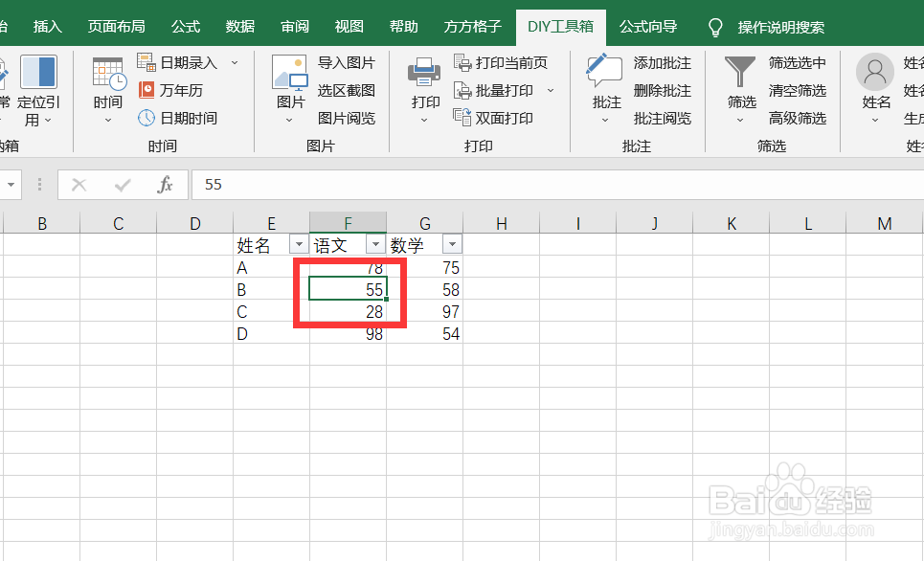This screenshot has width=924, height=561.
Task: Expand the 时间 button dropdown chevron
Action: 108,121
